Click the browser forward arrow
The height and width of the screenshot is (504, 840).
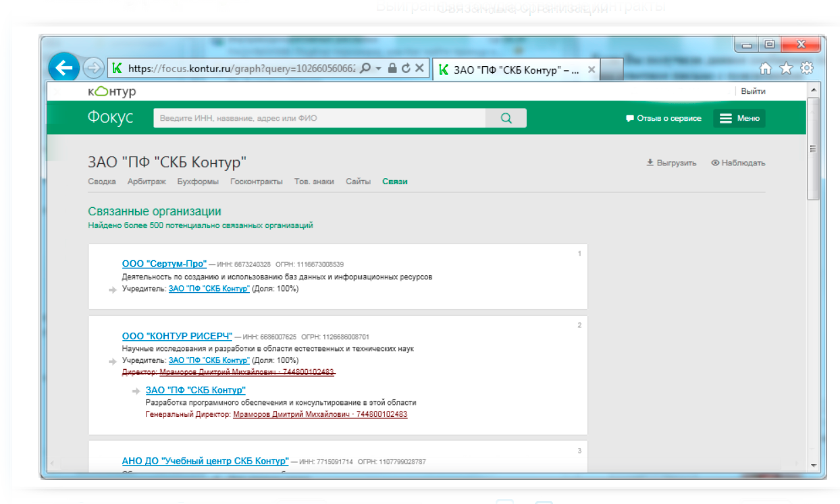coord(93,68)
